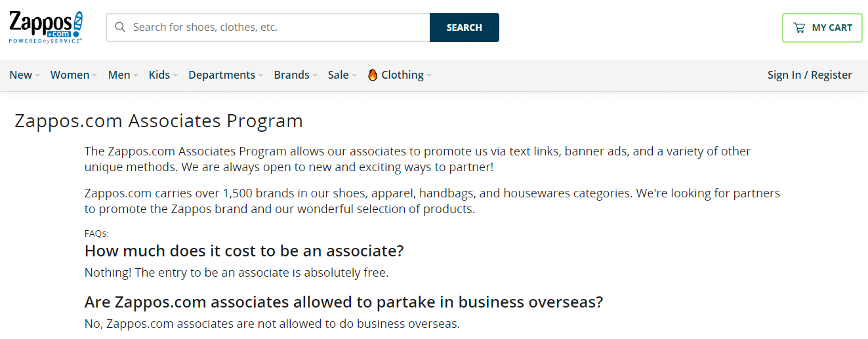Select the Clothing navigation item
This screenshot has height=339, width=868.
402,75
